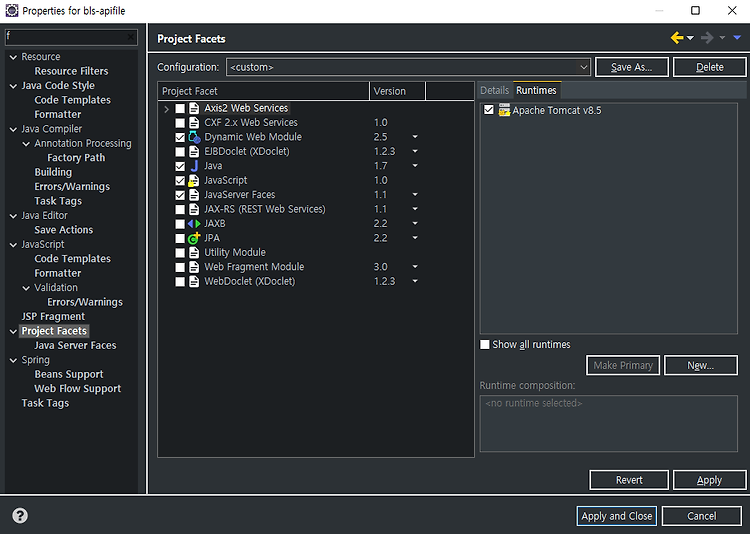750x534 pixels.
Task: Select the Factory Path tree item
Action: point(76,157)
